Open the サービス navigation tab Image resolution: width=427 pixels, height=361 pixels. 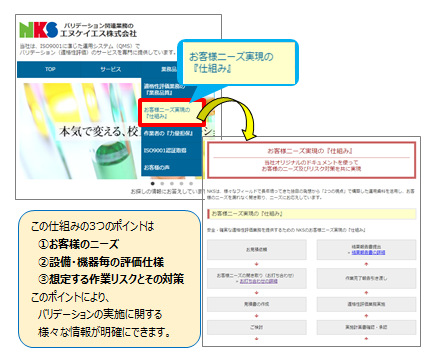pos(111,69)
